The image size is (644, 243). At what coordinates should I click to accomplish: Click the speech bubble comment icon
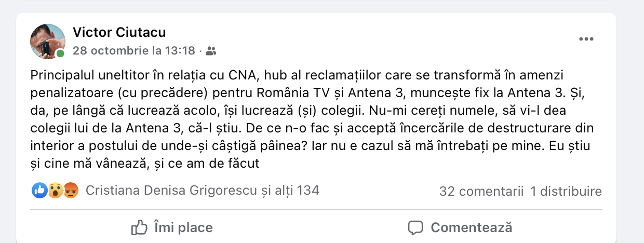[x=415, y=227]
